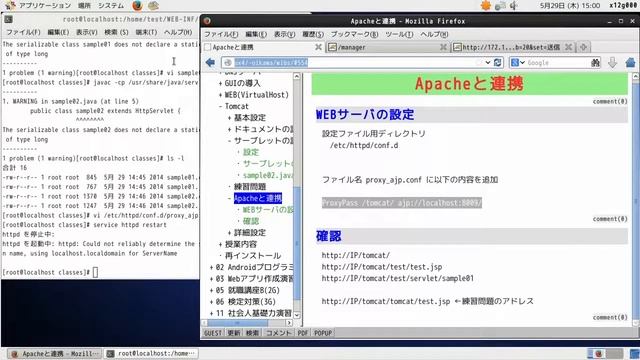Image resolution: width=640 pixels, height=360 pixels.
Task: Open Firefox ツール(T) menu
Action: [x=399, y=34]
